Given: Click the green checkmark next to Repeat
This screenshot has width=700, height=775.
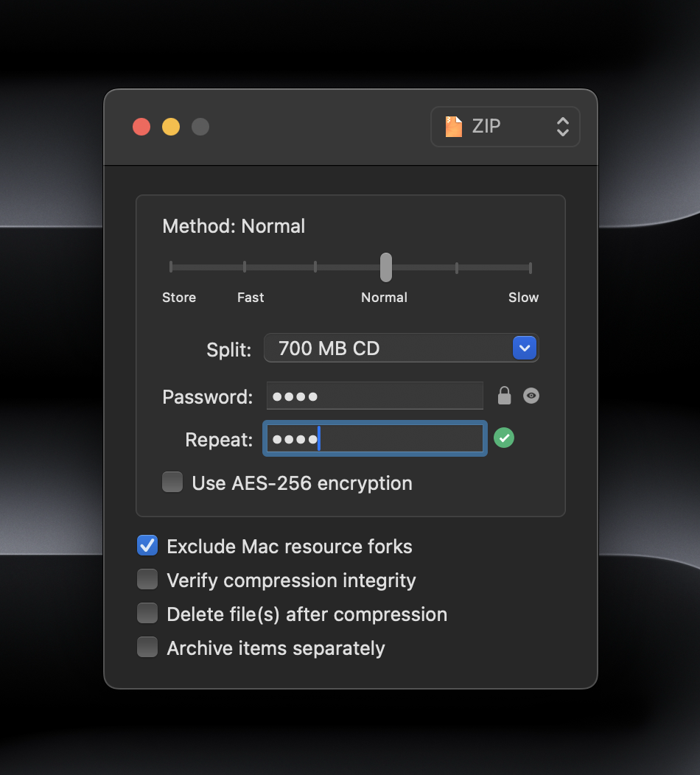Looking at the screenshot, I should click(504, 438).
